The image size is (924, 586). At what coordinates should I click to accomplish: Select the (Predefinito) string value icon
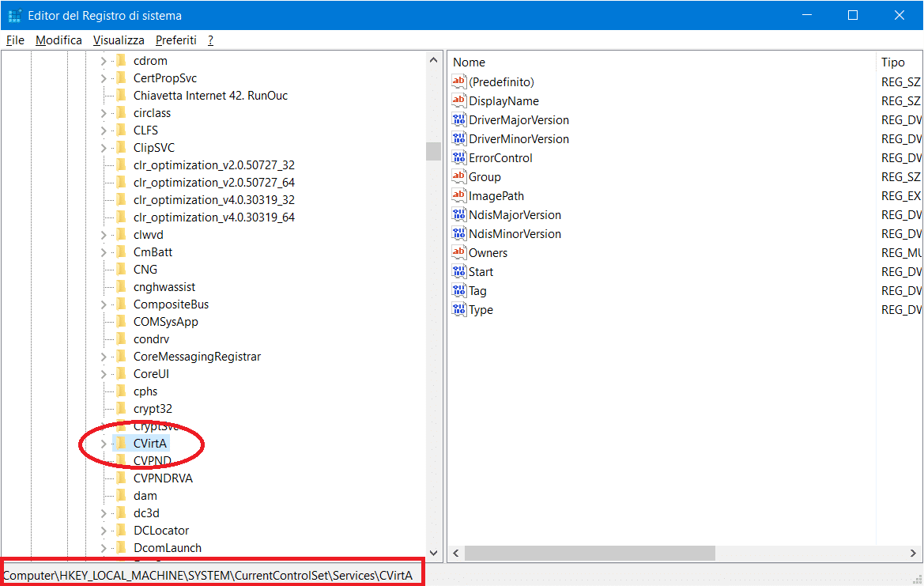point(458,81)
